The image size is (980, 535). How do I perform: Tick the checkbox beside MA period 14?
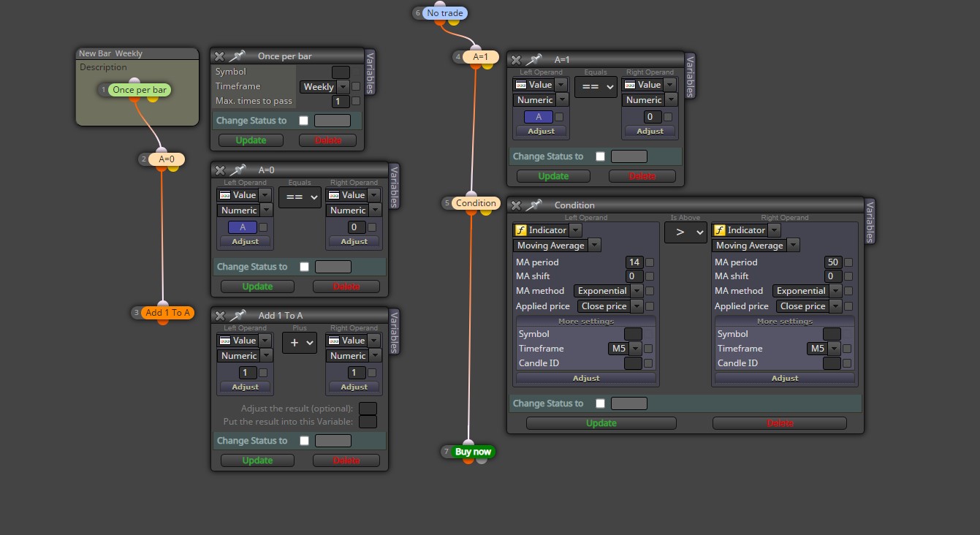(x=649, y=262)
